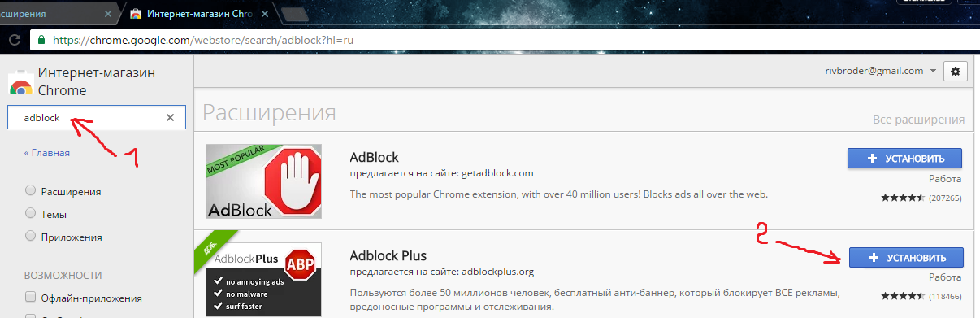Image resolution: width=980 pixels, height=318 pixels.
Task: Open the Adblock Plus extension thumbnail
Action: 263,280
